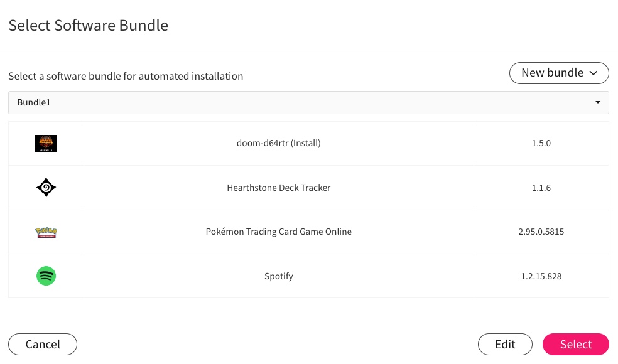Click the chevron on the New bundle button
This screenshot has width=618, height=364.
pyautogui.click(x=593, y=73)
